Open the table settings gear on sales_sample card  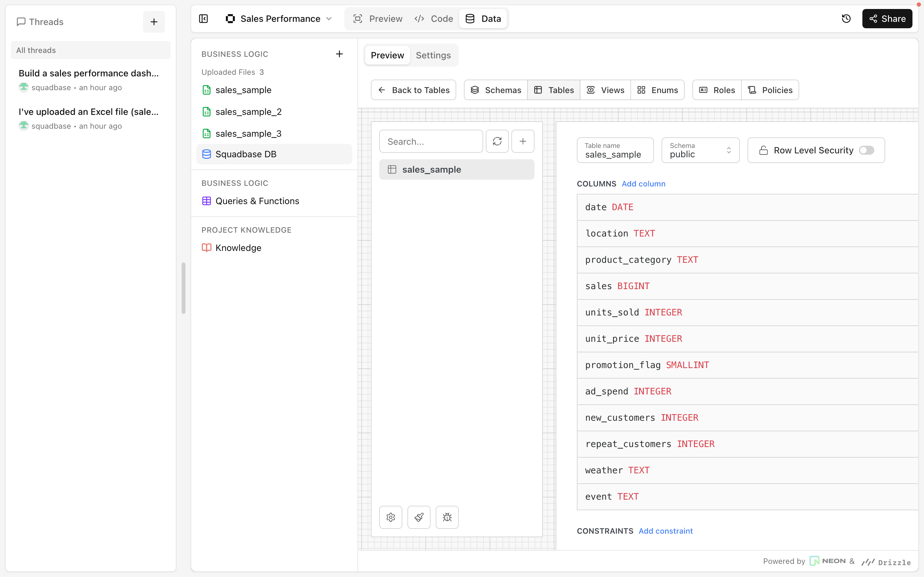coord(390,517)
